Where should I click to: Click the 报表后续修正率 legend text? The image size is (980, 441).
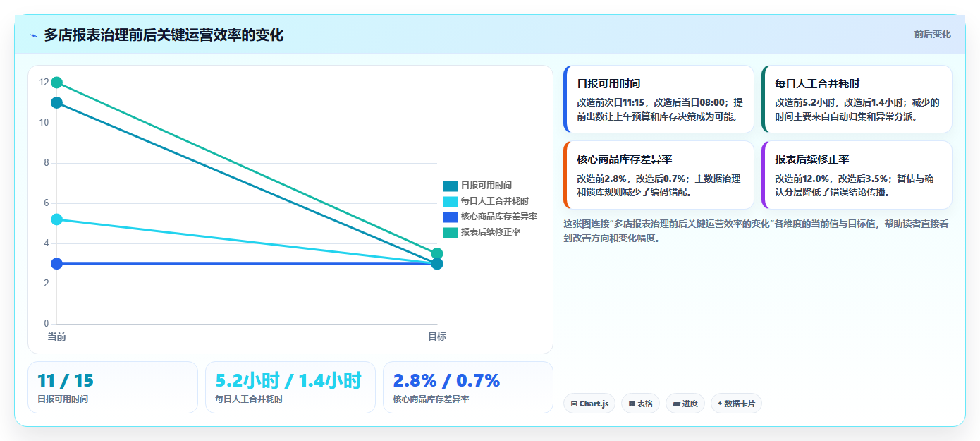[491, 232]
